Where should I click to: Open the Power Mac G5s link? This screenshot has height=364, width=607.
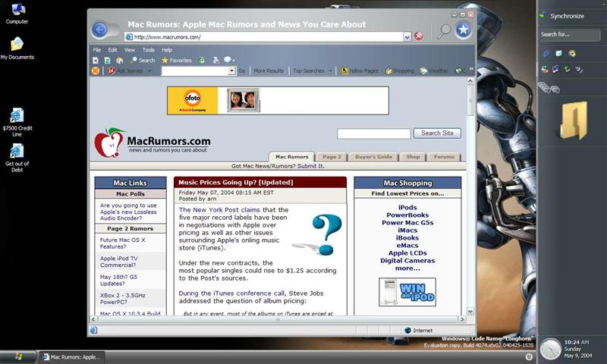[x=407, y=222]
